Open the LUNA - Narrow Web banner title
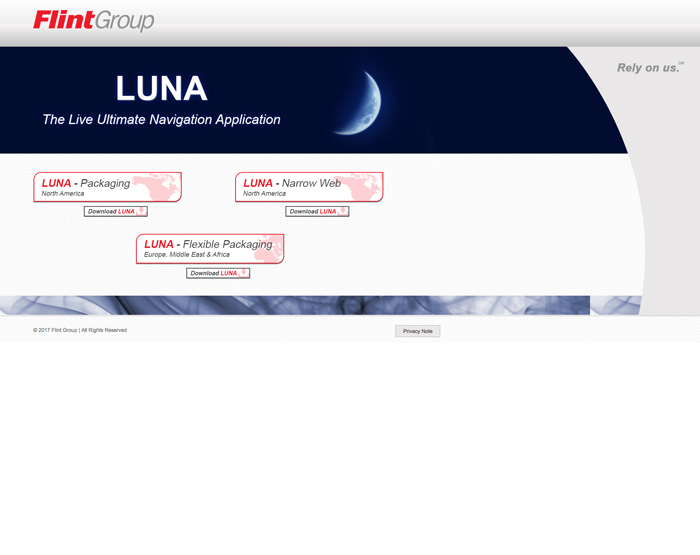Viewport: 700px width, 555px height. click(292, 184)
